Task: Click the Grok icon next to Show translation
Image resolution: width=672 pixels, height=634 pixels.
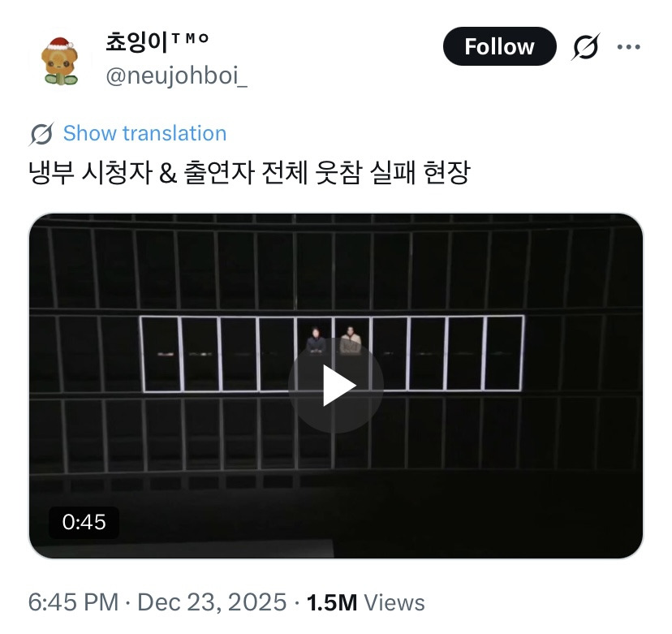Action: tap(41, 134)
